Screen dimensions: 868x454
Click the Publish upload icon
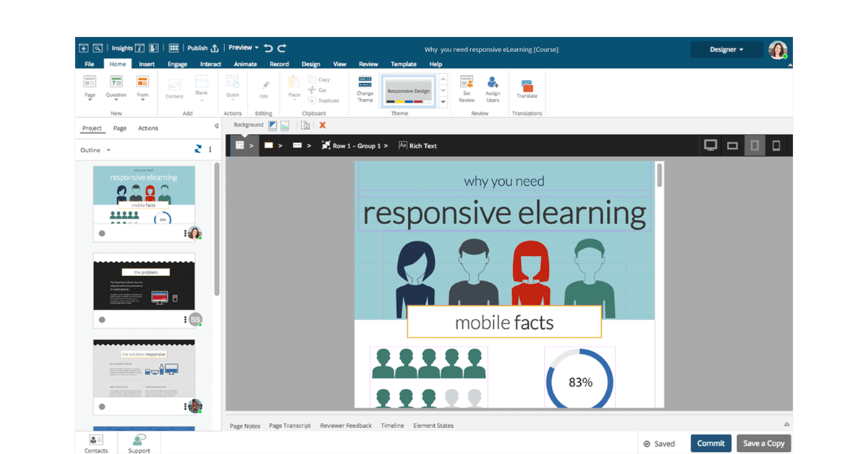(x=214, y=48)
